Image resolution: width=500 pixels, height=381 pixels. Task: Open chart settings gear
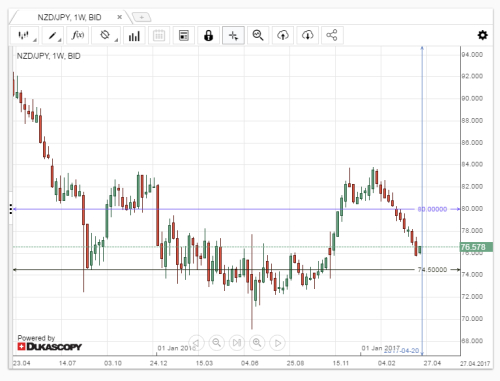click(482, 35)
